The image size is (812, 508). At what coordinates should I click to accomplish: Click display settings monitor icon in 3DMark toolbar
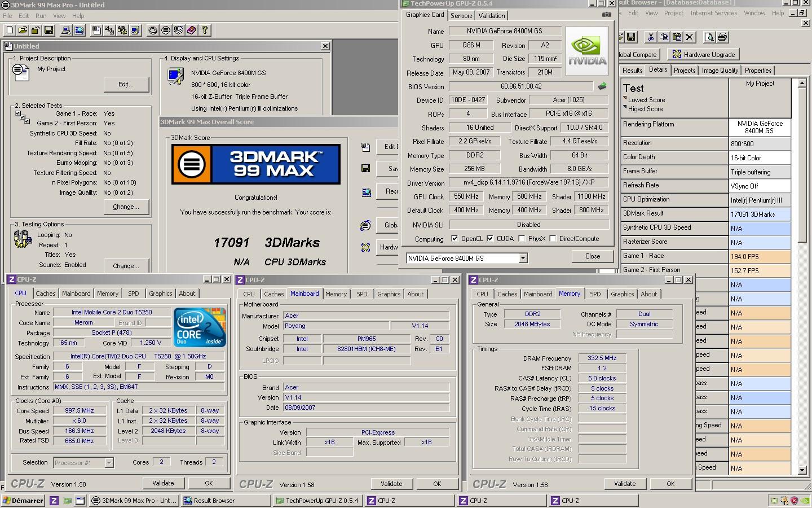pos(135,30)
